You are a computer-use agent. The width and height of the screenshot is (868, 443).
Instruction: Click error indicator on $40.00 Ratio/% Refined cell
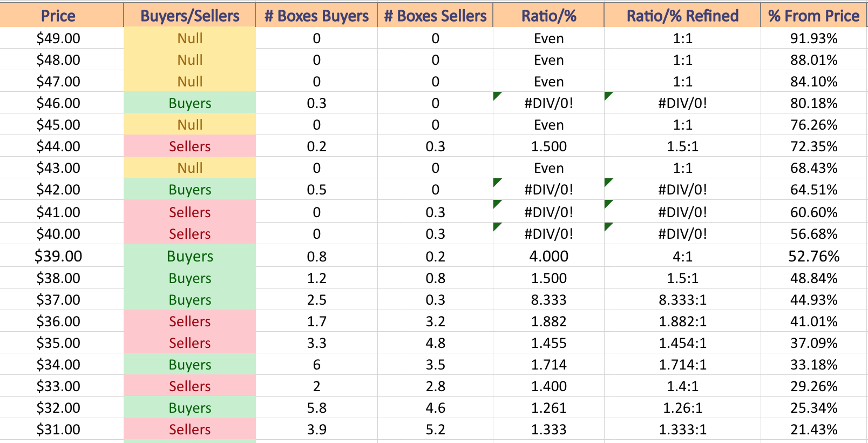(608, 226)
